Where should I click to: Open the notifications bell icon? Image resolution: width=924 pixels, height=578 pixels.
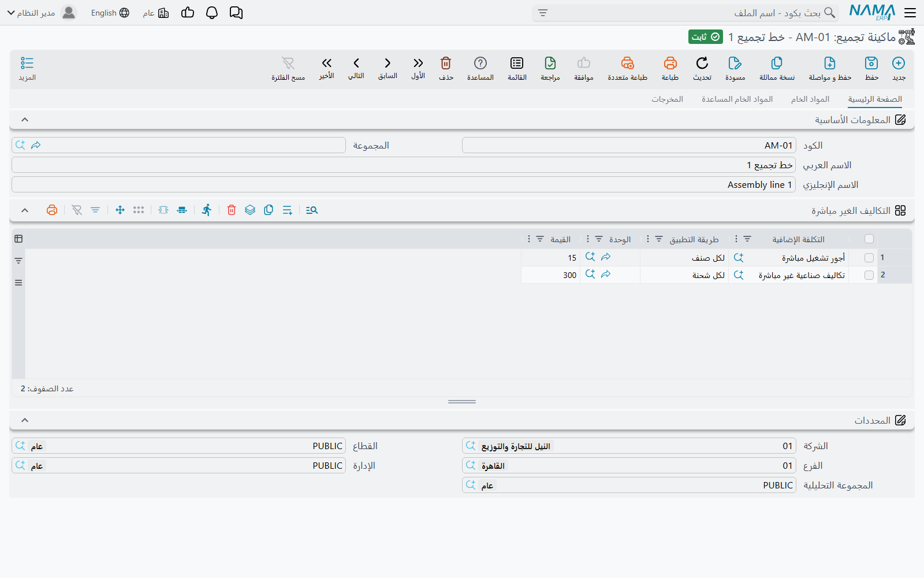click(212, 13)
